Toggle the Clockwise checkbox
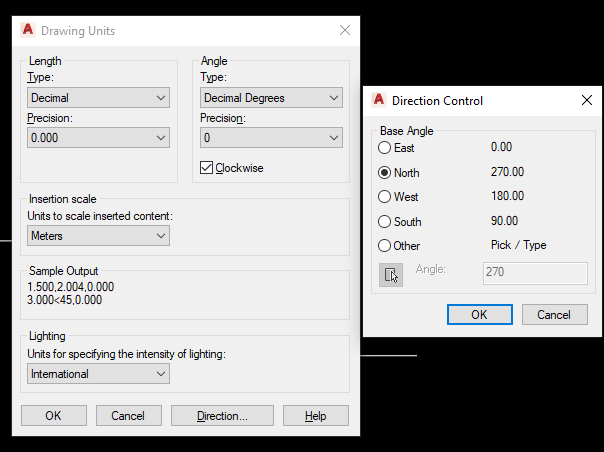Image resolution: width=604 pixels, height=452 pixels. (206, 168)
